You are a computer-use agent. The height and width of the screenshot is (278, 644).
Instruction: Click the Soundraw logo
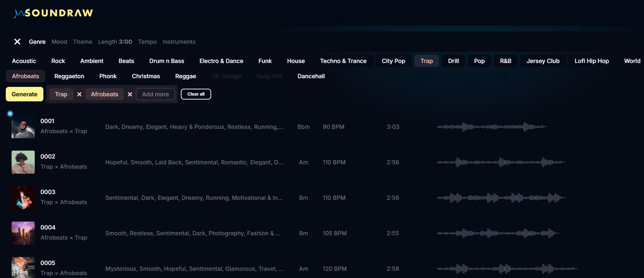pos(53,13)
